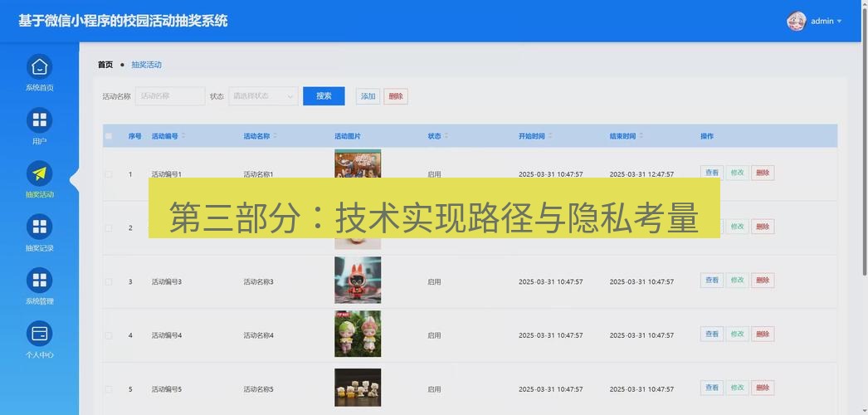Check the row 4 checkbox
Viewport: 868px width, 415px height.
click(x=109, y=335)
